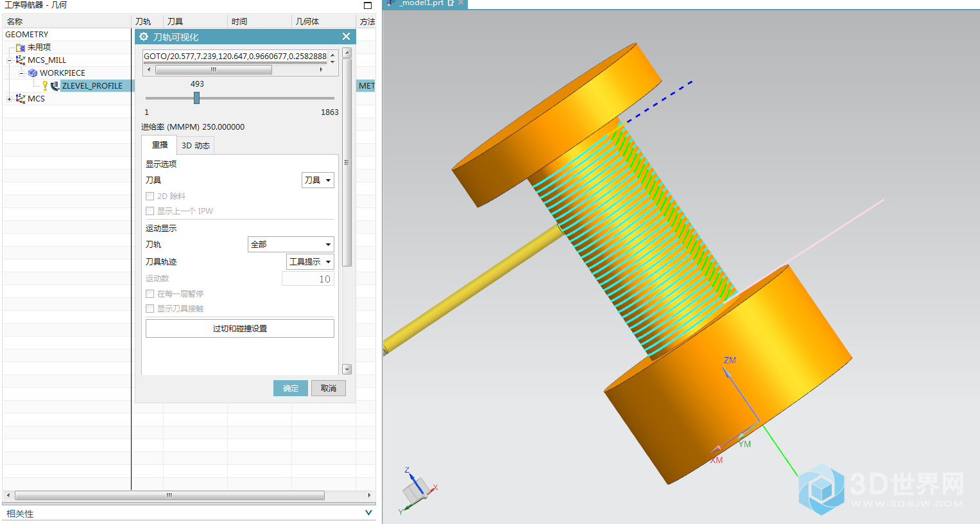Click the dialog vertical scrollbar down arrow
The height and width of the screenshot is (524, 980).
[347, 369]
